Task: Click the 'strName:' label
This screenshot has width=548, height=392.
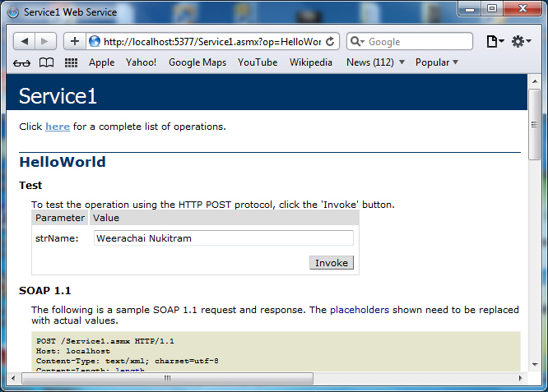Action: [57, 238]
